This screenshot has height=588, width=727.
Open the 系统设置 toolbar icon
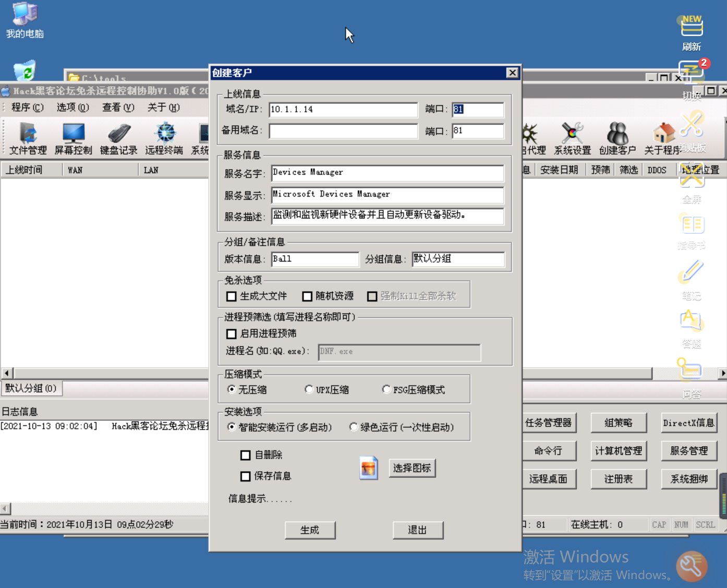coord(572,139)
